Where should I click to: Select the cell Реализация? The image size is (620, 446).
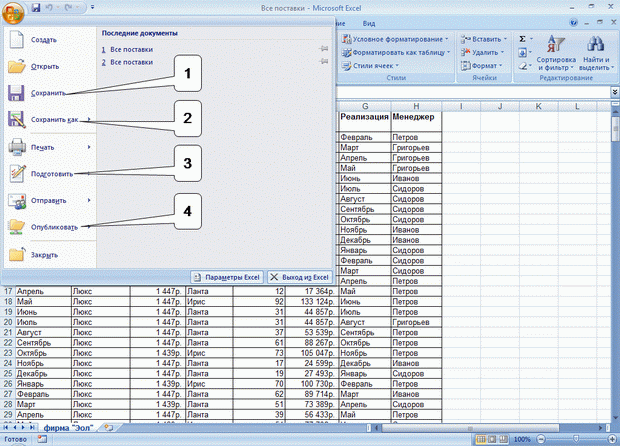pos(365,121)
